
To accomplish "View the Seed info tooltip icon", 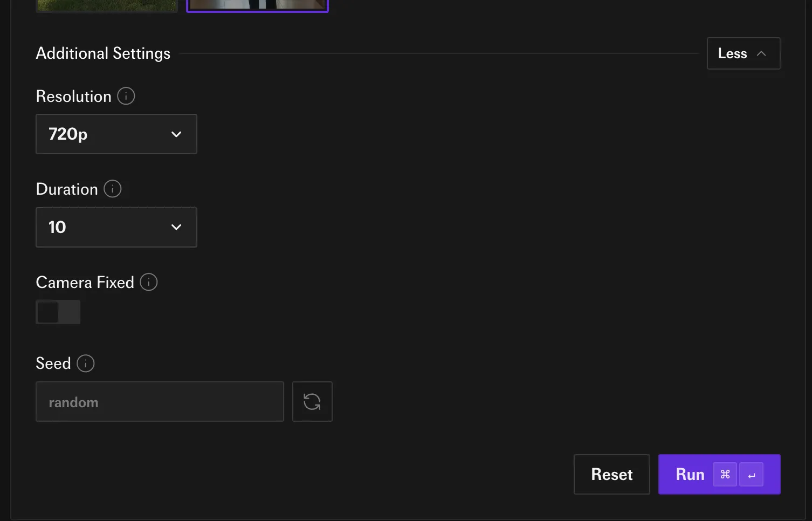I will pyautogui.click(x=85, y=363).
